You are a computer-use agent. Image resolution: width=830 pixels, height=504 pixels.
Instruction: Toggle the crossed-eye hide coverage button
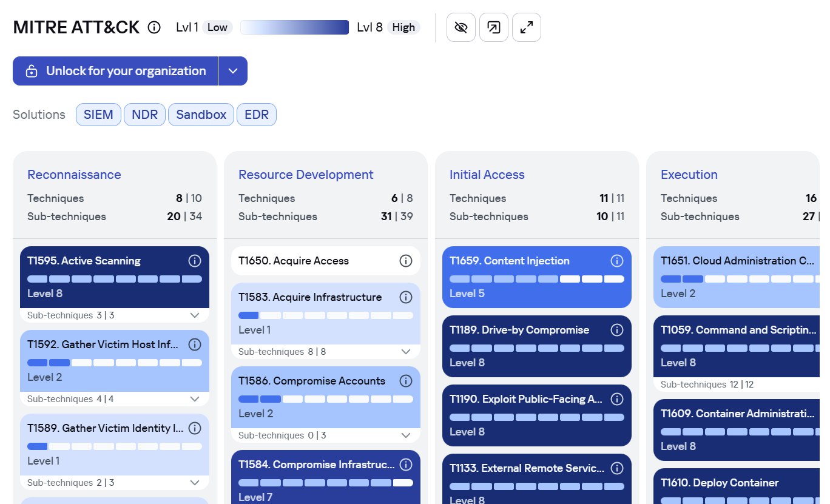461,27
